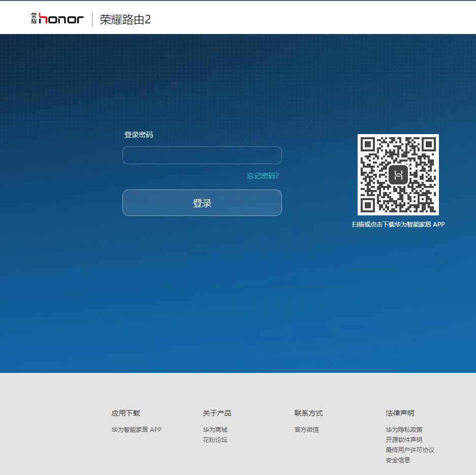476x475 pixels.
Task: Click 扫描或点击下载华为智能家居 APP text
Action: pyautogui.click(x=398, y=224)
